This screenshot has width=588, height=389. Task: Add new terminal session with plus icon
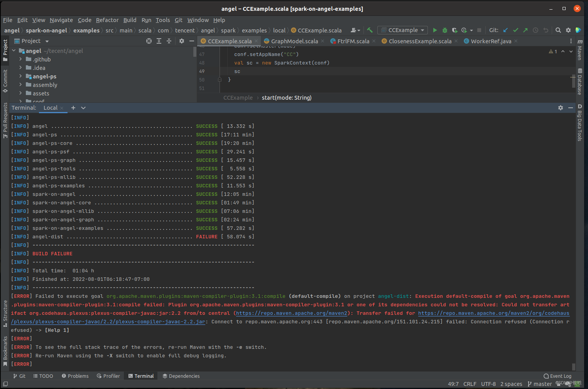point(73,108)
